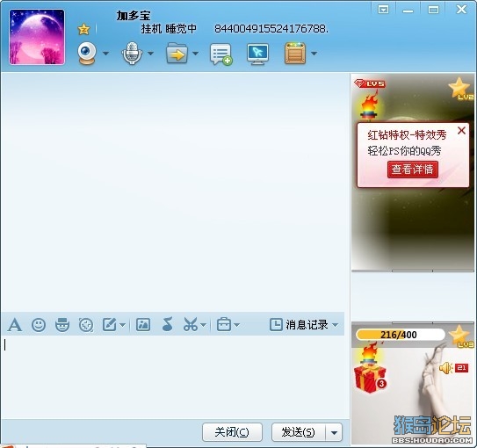Click the contact's moon avatar picture
The height and width of the screenshot is (448, 477).
(x=37, y=37)
